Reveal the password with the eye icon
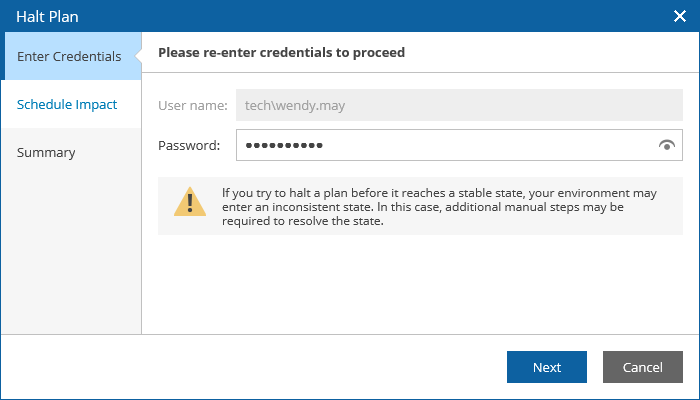 [667, 146]
